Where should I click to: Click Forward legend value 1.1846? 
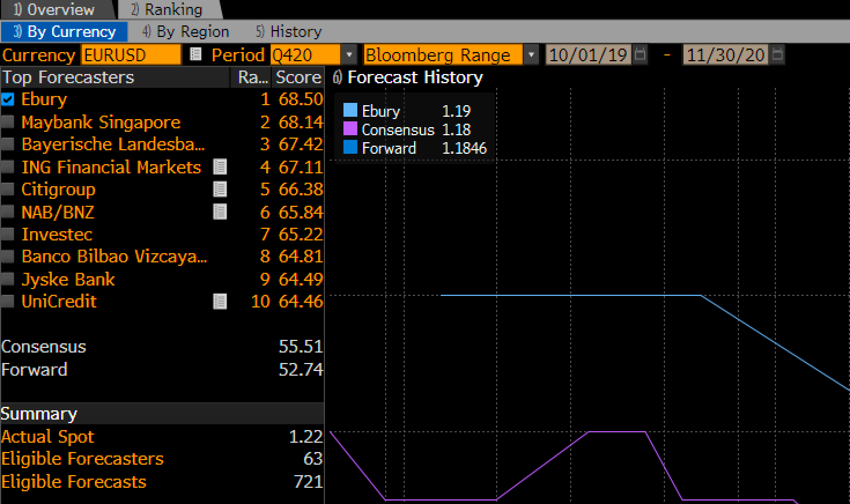(x=464, y=148)
